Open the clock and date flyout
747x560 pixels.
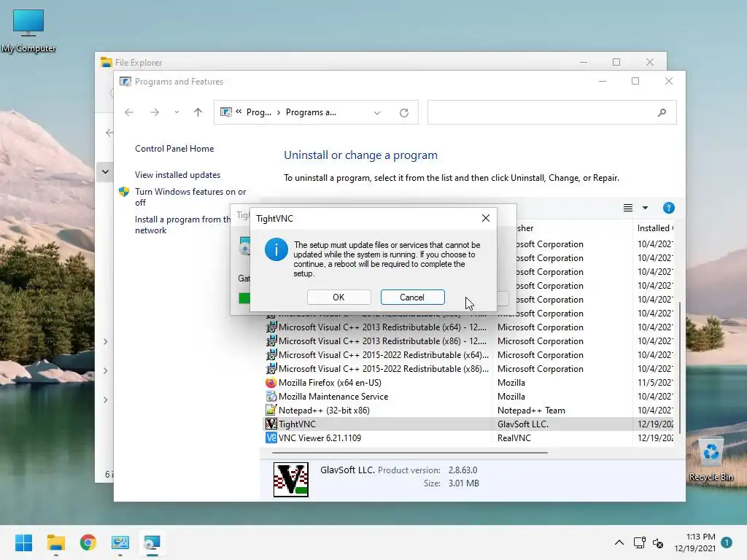pyautogui.click(x=695, y=542)
